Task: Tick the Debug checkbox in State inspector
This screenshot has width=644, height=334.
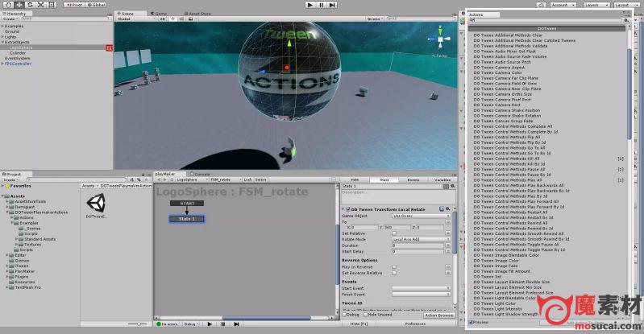Action: 344,315
